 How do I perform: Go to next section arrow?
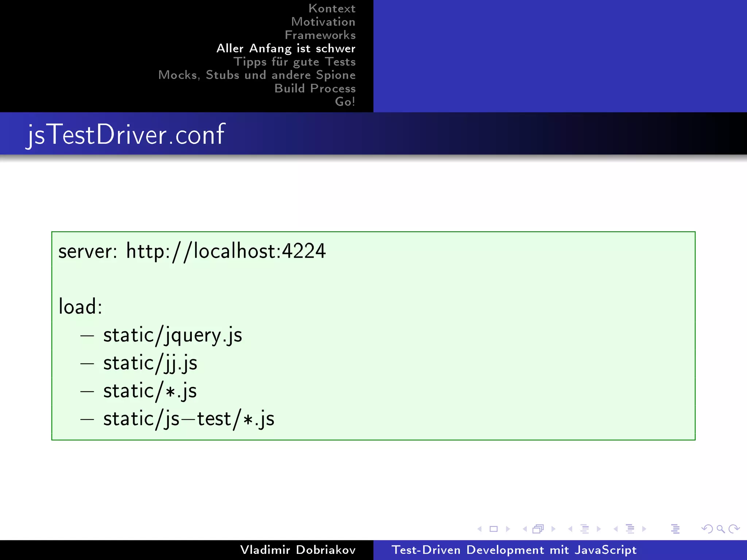click(644, 529)
